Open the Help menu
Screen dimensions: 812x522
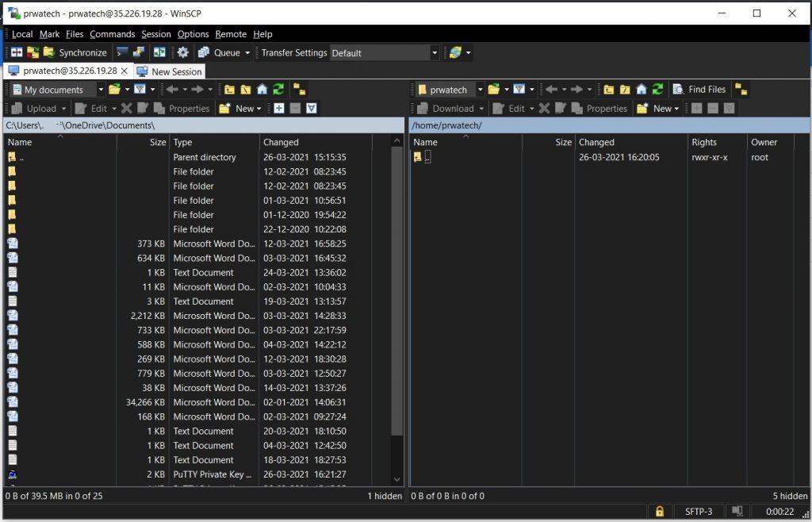[262, 34]
